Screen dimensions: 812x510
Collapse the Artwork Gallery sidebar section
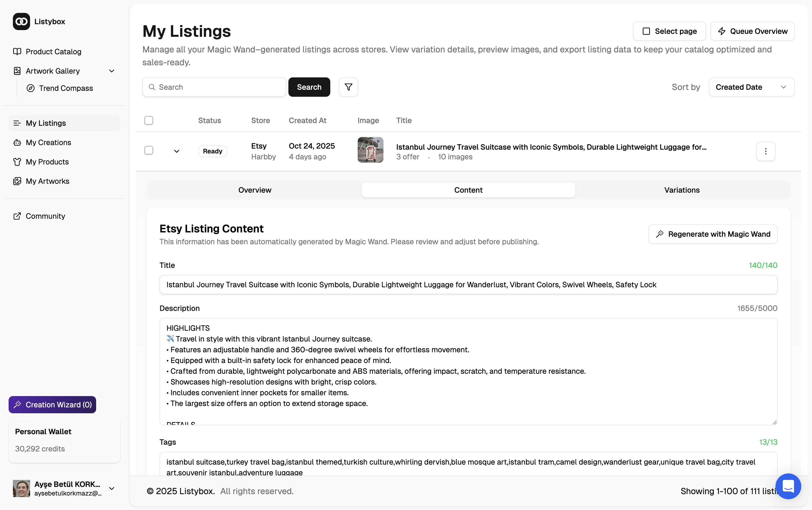pos(112,71)
